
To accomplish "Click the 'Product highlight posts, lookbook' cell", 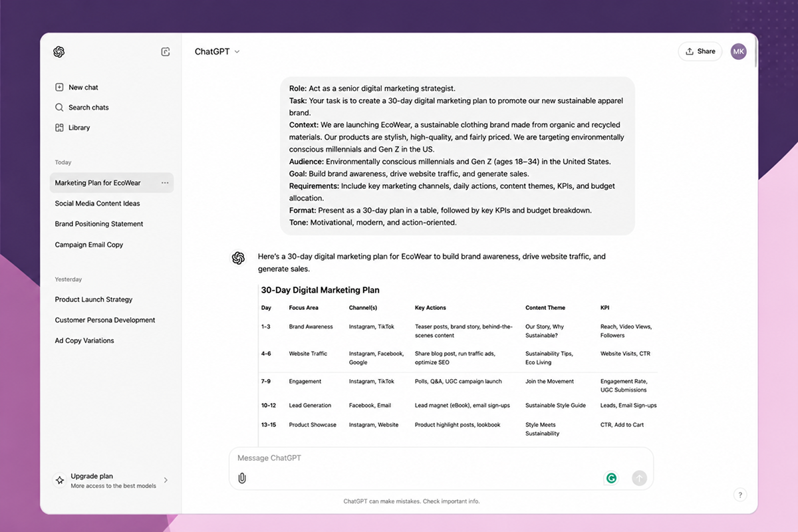I will [458, 425].
